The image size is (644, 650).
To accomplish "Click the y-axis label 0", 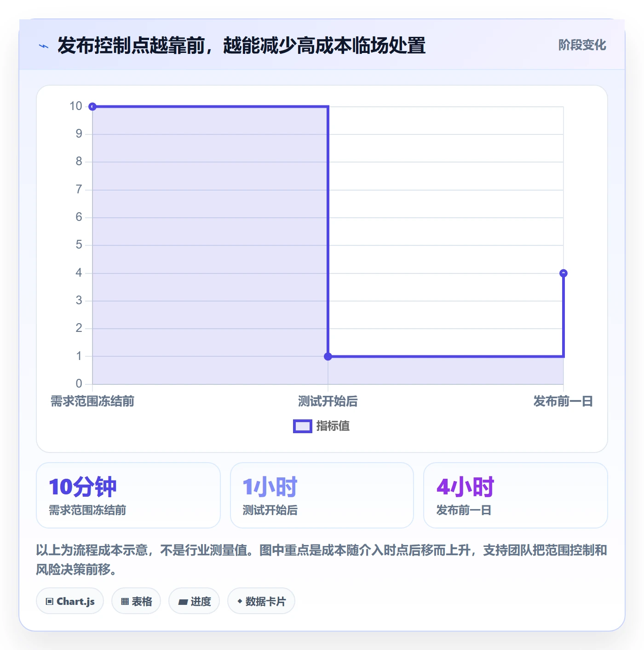I will click(x=79, y=383).
